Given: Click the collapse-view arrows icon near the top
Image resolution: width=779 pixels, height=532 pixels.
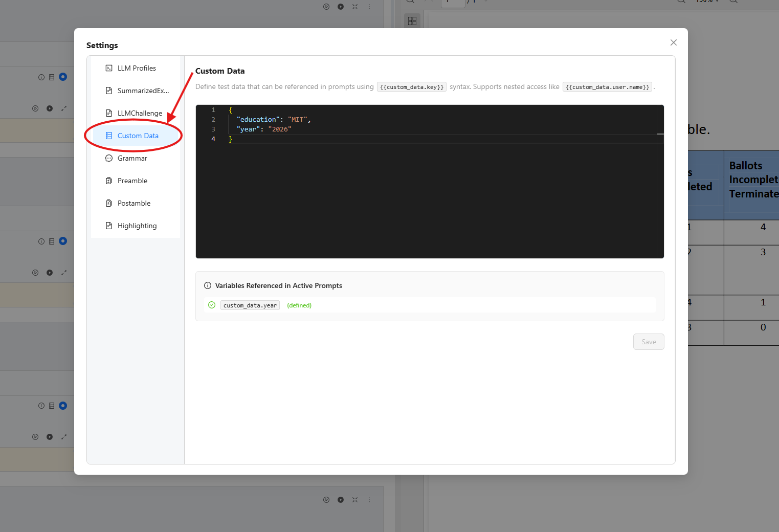Looking at the screenshot, I should (355, 7).
